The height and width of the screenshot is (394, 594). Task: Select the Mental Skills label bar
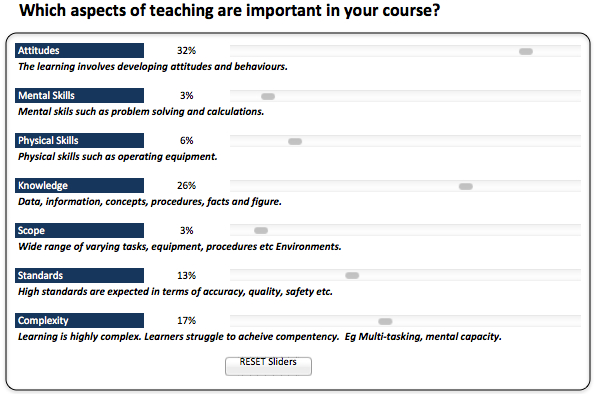pyautogui.click(x=80, y=95)
